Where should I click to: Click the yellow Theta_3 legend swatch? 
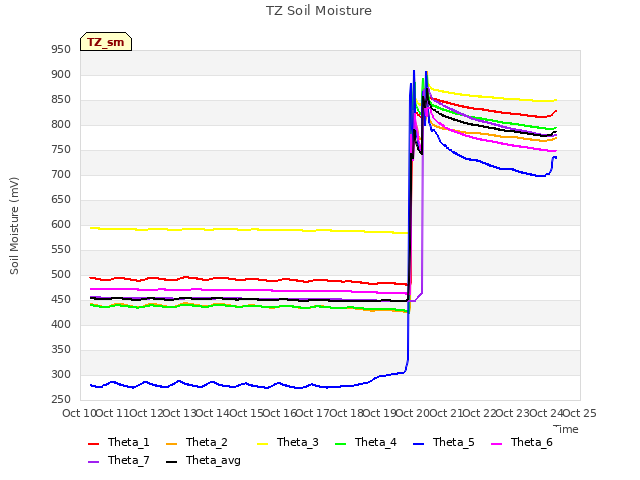click(262, 444)
